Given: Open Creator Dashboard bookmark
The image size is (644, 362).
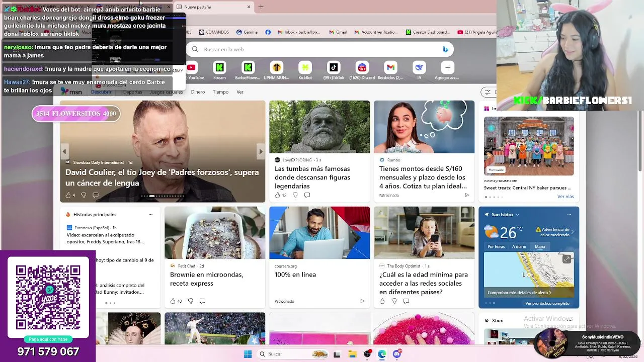Looking at the screenshot, I should (427, 32).
